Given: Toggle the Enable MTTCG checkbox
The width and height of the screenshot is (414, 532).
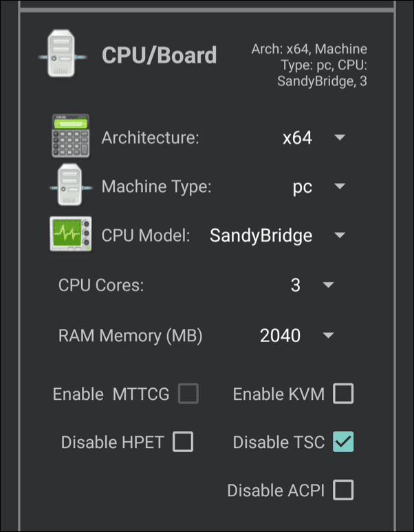Looking at the screenshot, I should pyautogui.click(x=188, y=394).
